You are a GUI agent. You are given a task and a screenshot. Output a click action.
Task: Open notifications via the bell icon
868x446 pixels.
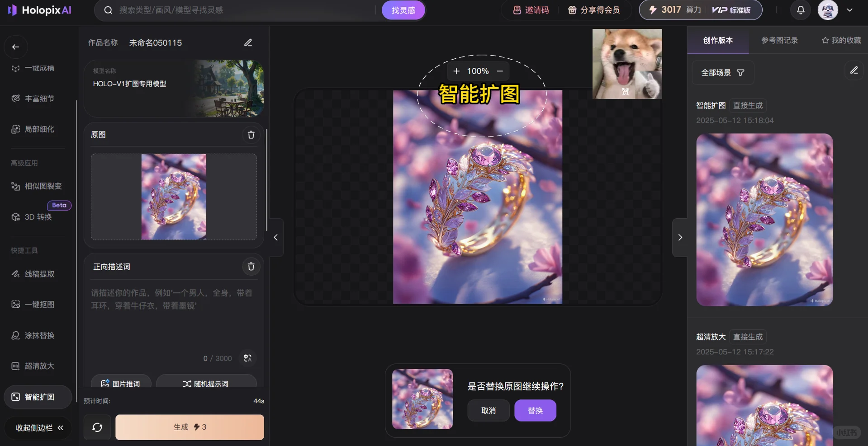point(800,10)
